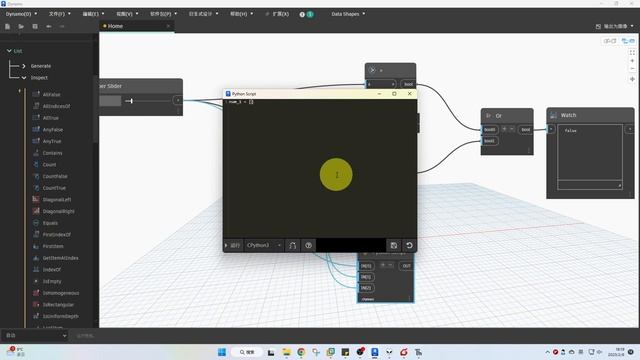Select the AnyFalse library node
640x360 pixels.
(53, 130)
